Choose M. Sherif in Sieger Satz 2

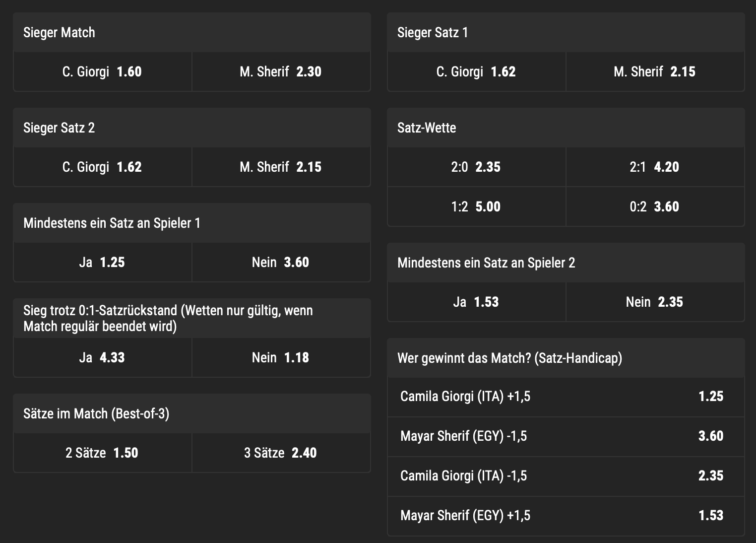click(281, 167)
